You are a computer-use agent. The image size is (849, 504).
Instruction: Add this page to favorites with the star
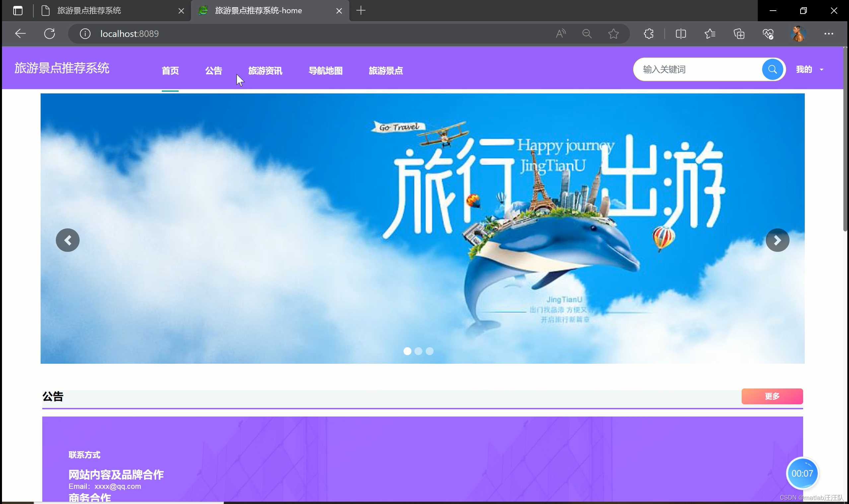pyautogui.click(x=613, y=34)
